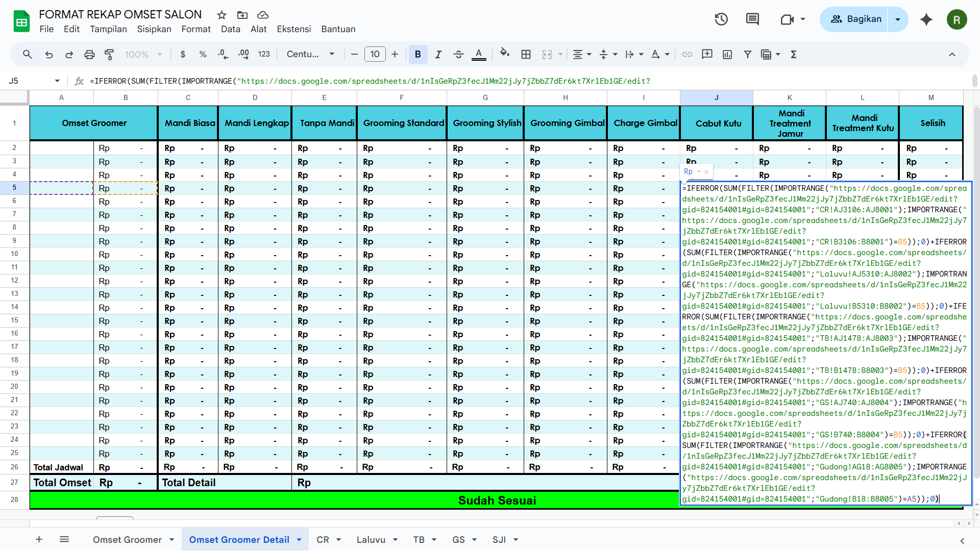
Task: Click the insert chart icon
Action: [x=727, y=54]
